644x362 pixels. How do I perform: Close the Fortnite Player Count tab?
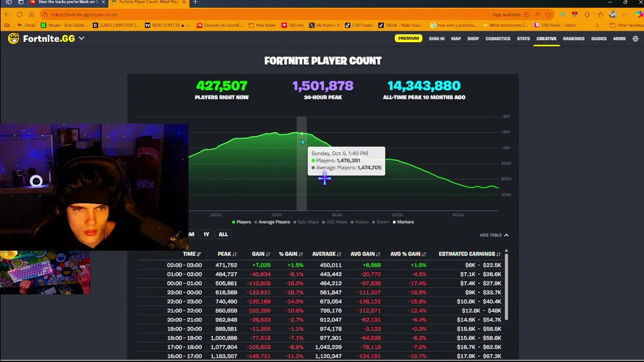184,2
